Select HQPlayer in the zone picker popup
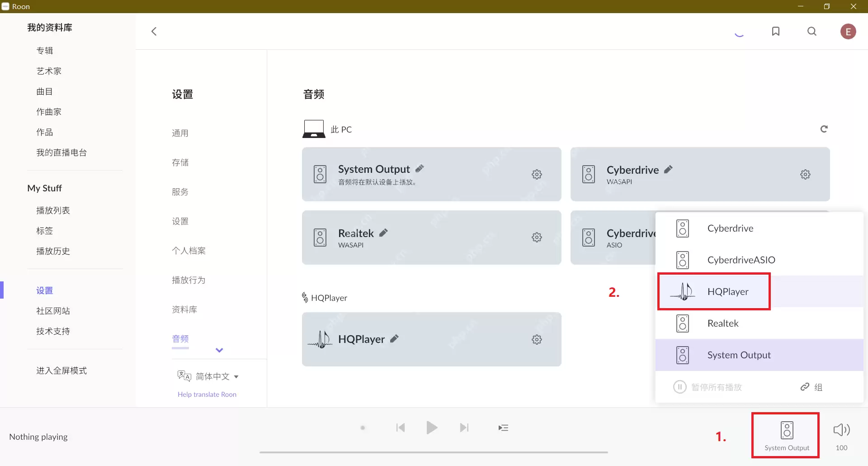868x466 pixels. coord(728,291)
